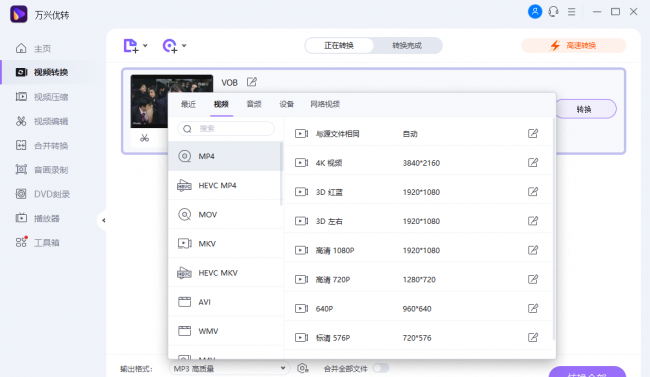Screen dimensions: 650x377
Task: Select the 最近 format tab
Action: coord(188,104)
